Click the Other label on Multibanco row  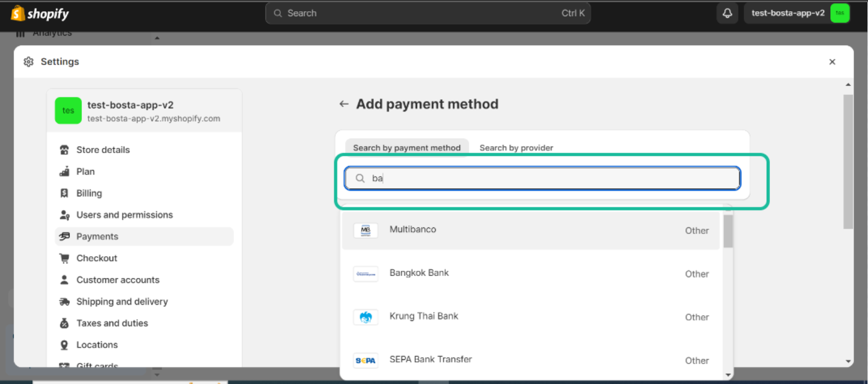697,231
